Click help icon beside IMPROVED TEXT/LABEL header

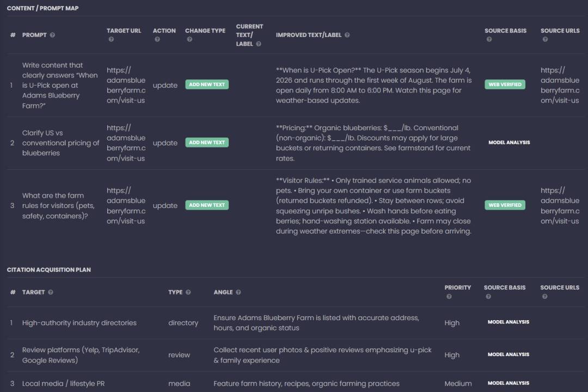tap(347, 35)
